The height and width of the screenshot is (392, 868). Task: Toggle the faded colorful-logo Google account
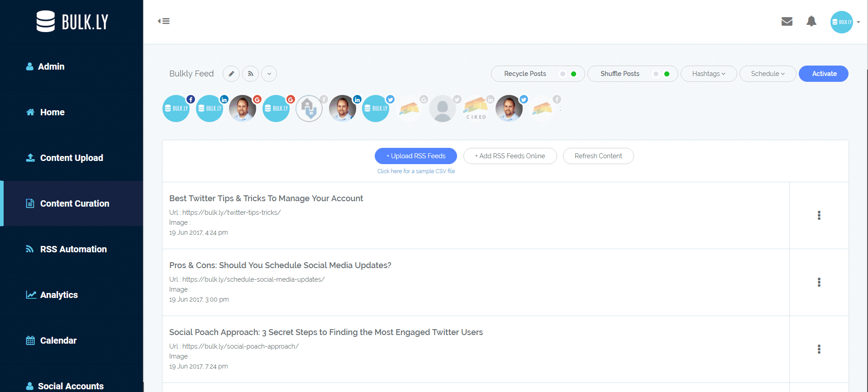click(x=409, y=109)
